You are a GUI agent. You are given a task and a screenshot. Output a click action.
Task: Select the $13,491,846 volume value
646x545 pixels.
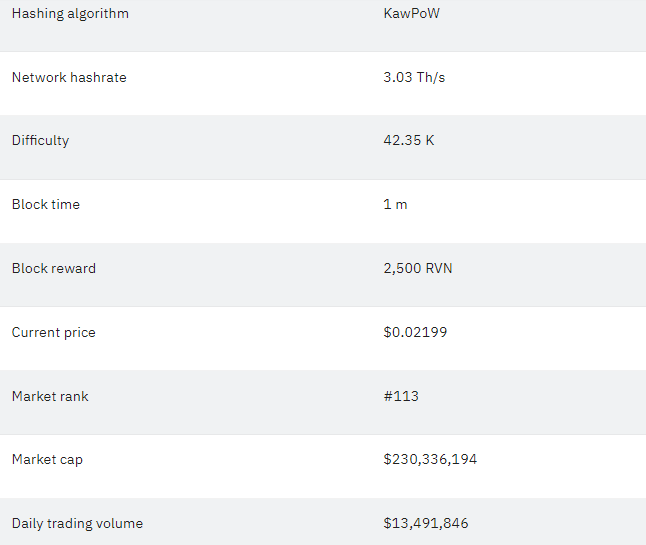pyautogui.click(x=426, y=523)
